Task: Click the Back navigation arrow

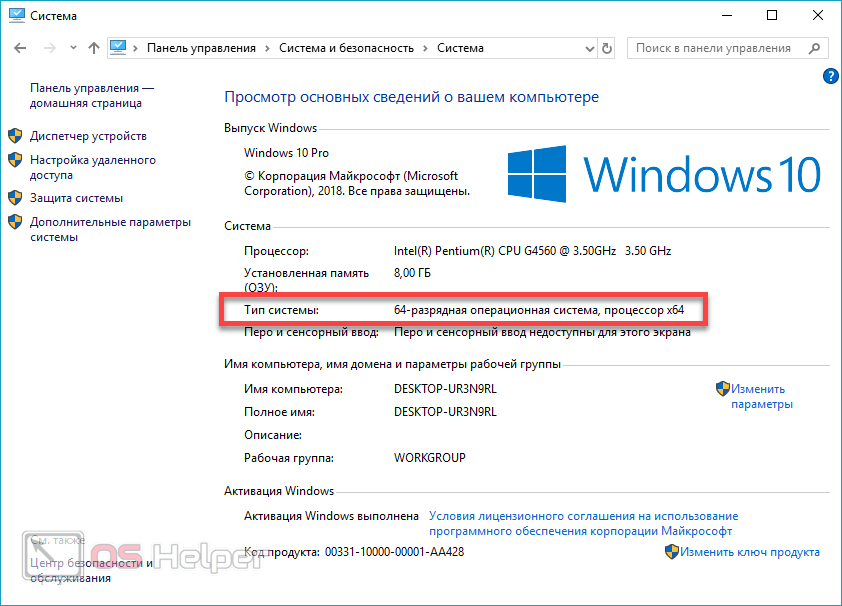Action: 20,48
